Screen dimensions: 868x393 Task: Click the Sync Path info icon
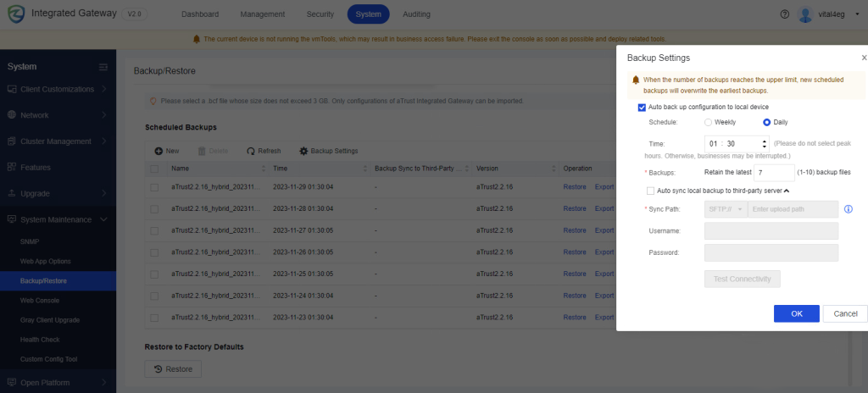pyautogui.click(x=848, y=209)
